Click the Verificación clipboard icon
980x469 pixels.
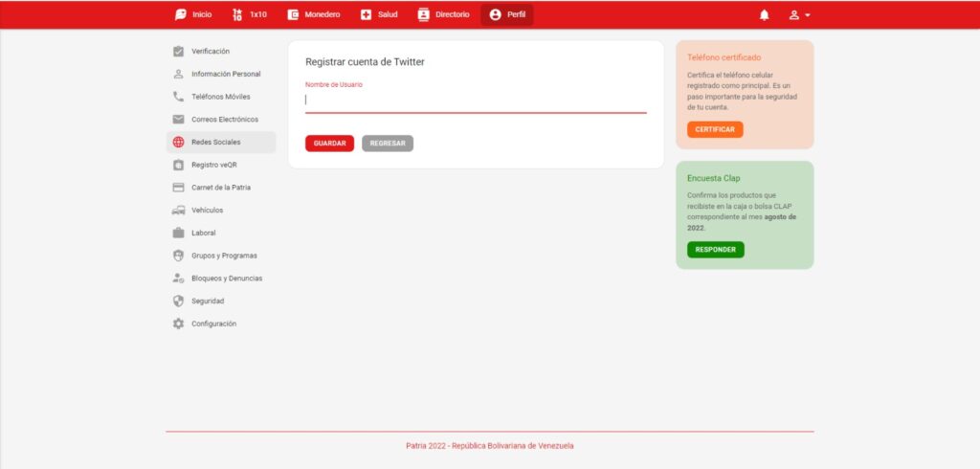[178, 52]
